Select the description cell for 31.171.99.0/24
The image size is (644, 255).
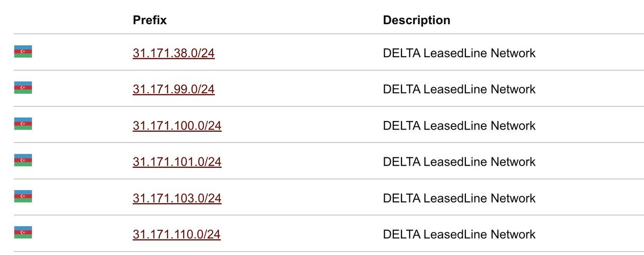tap(459, 89)
